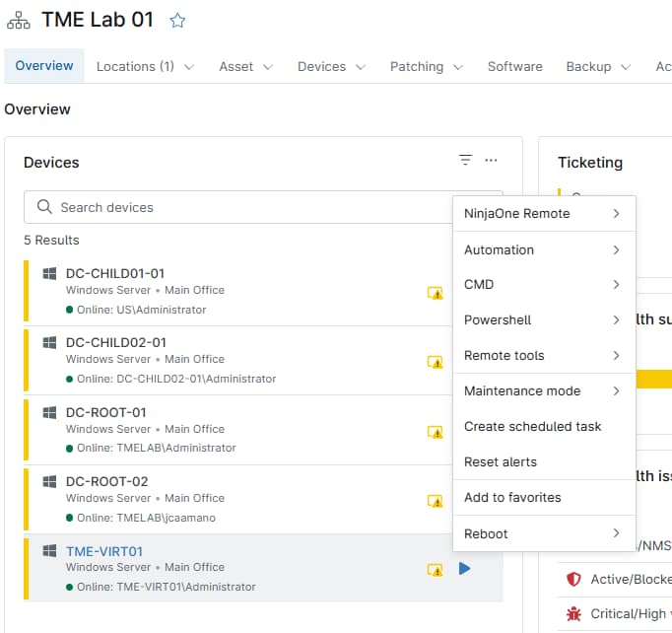Screen dimensions: 672x633
Task: Click the Windows icon next to TME-VIRT01
Action: (49, 551)
